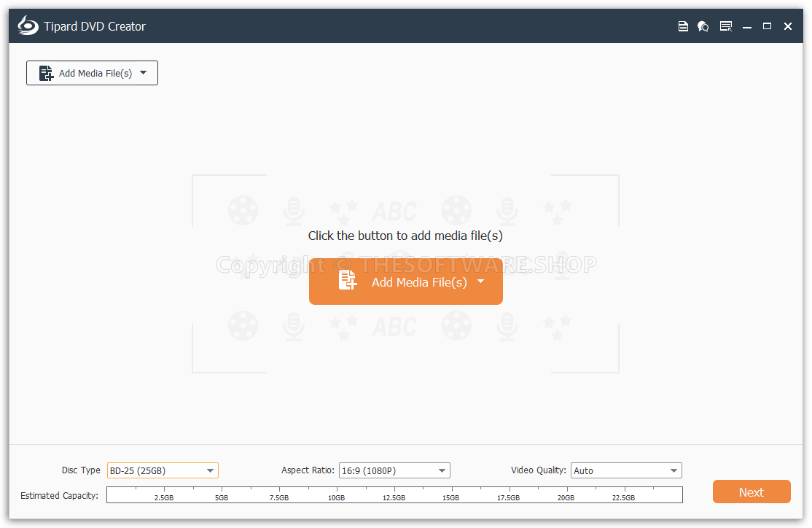Maximize the Tipard DVD Creator window
Viewport: 812px width, 528px height.
[x=767, y=26]
